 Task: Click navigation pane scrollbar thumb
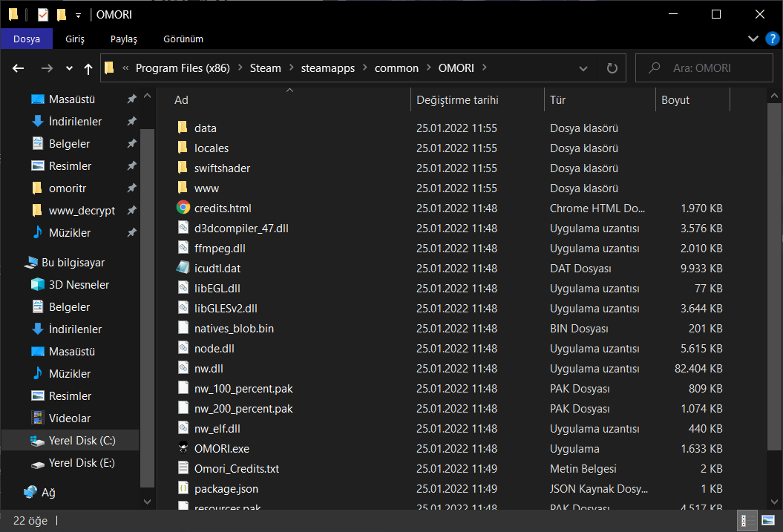(x=147, y=307)
